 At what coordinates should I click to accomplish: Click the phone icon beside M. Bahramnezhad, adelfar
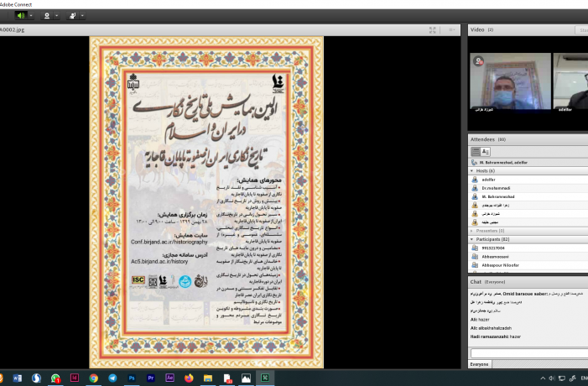click(474, 163)
